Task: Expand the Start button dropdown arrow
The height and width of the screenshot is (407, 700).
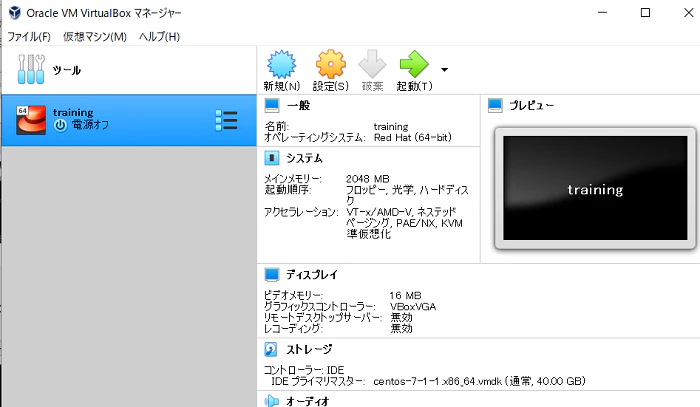Action: 444,70
